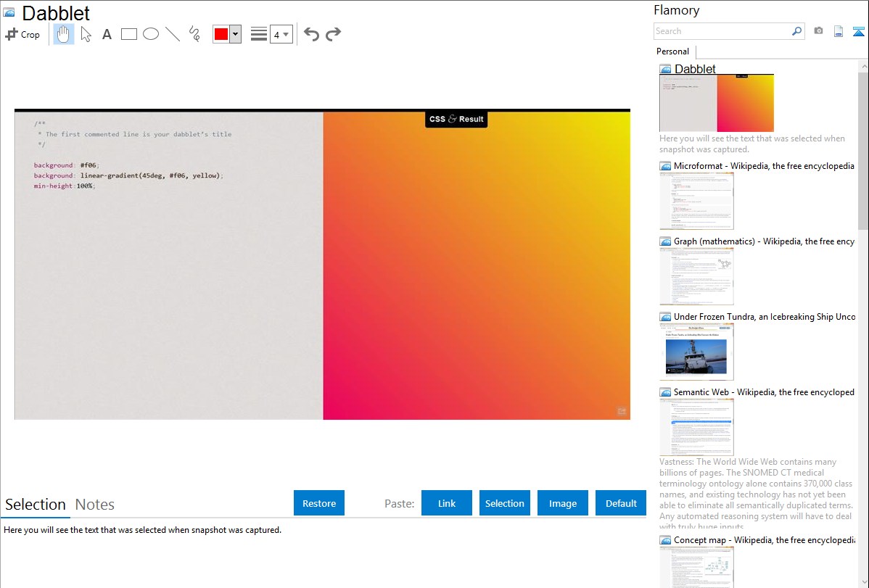Select the arrow pointer tool

(86, 34)
